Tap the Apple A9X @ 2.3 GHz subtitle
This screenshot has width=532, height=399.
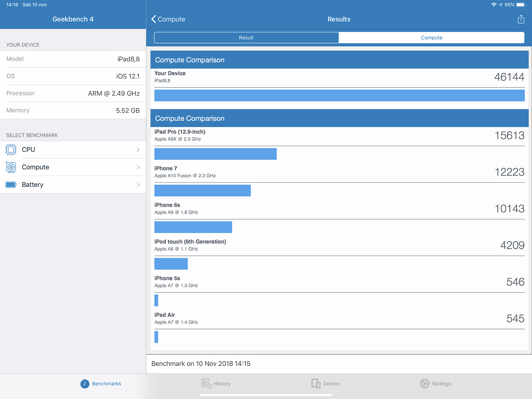point(178,139)
